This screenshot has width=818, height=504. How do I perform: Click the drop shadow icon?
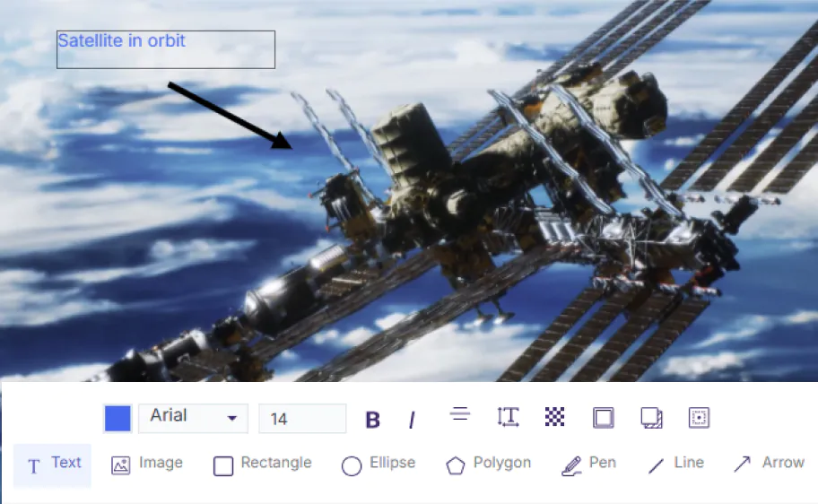pyautogui.click(x=651, y=418)
